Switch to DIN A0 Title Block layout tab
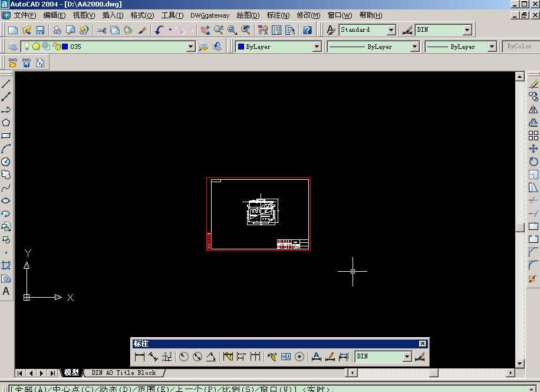Viewport: 540px width, 392px height. click(x=124, y=373)
